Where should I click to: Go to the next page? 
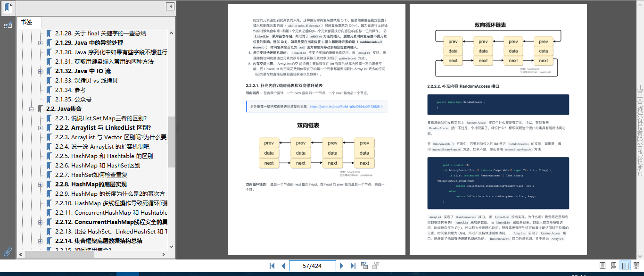[342, 266]
